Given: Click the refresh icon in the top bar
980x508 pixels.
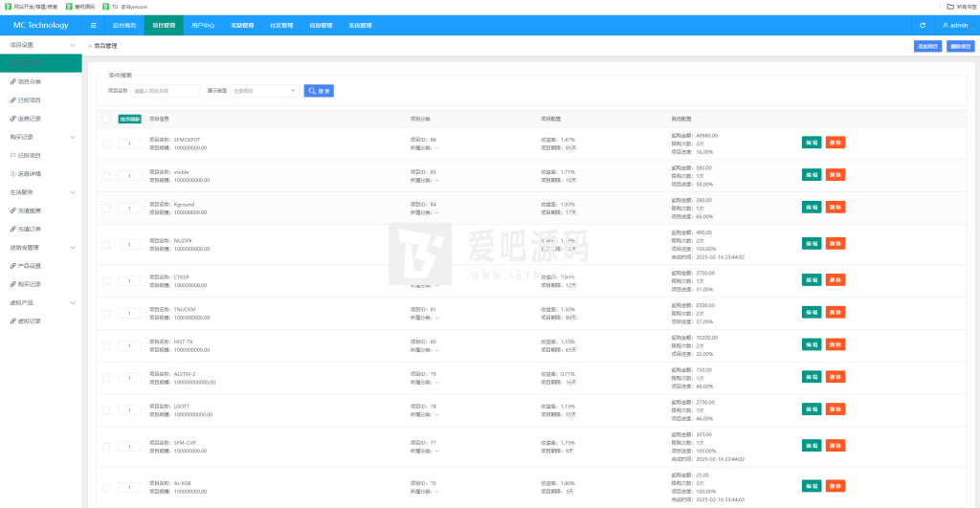Looking at the screenshot, I should pos(923,26).
